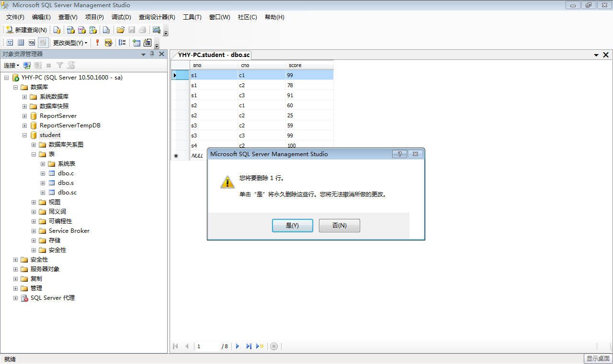Expand the Service Broker folder

pos(34,231)
